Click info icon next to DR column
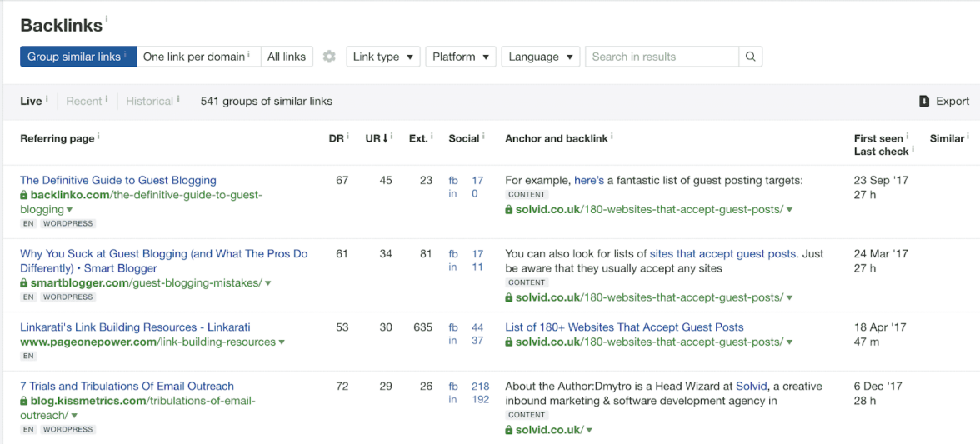This screenshot has width=980, height=444. [x=348, y=137]
